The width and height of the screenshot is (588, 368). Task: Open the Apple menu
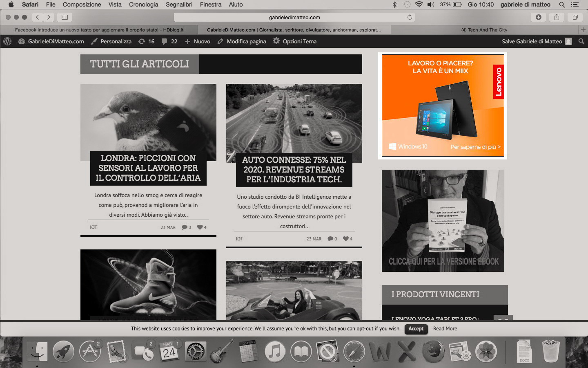point(11,4)
